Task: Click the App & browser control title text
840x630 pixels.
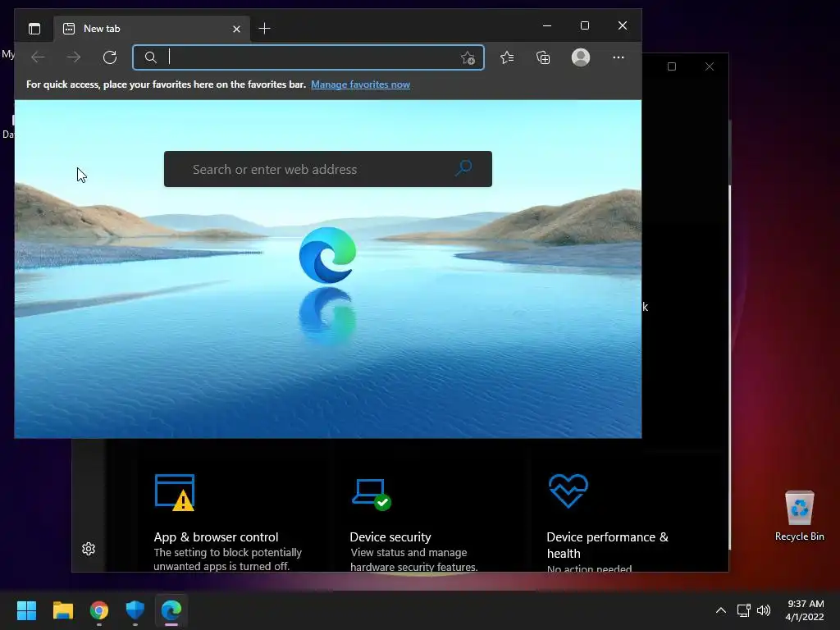Action: 216,536
